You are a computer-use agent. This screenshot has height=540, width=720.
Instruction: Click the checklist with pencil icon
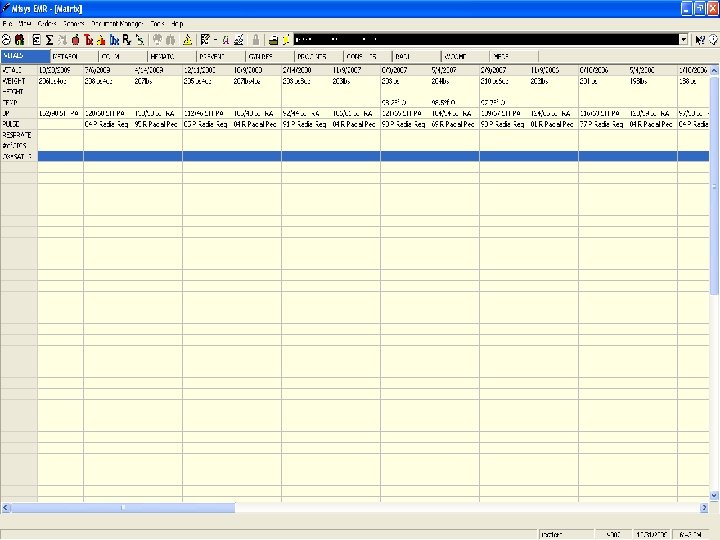(205, 40)
